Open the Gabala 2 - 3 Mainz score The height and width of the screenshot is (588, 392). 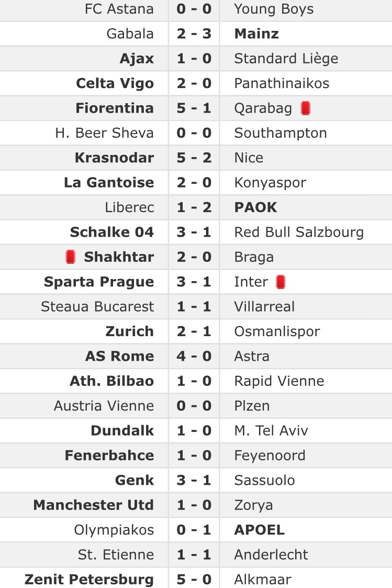(x=194, y=34)
